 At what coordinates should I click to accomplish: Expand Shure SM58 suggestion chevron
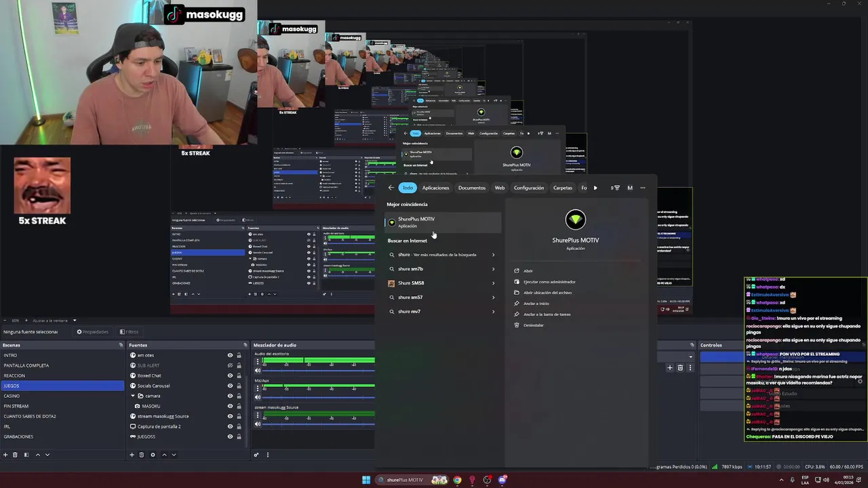(493, 283)
